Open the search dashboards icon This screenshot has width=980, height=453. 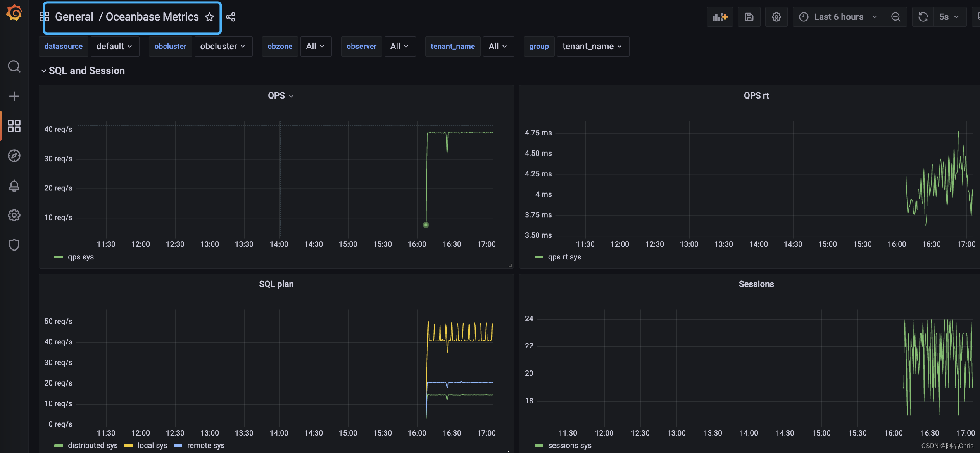coord(14,66)
